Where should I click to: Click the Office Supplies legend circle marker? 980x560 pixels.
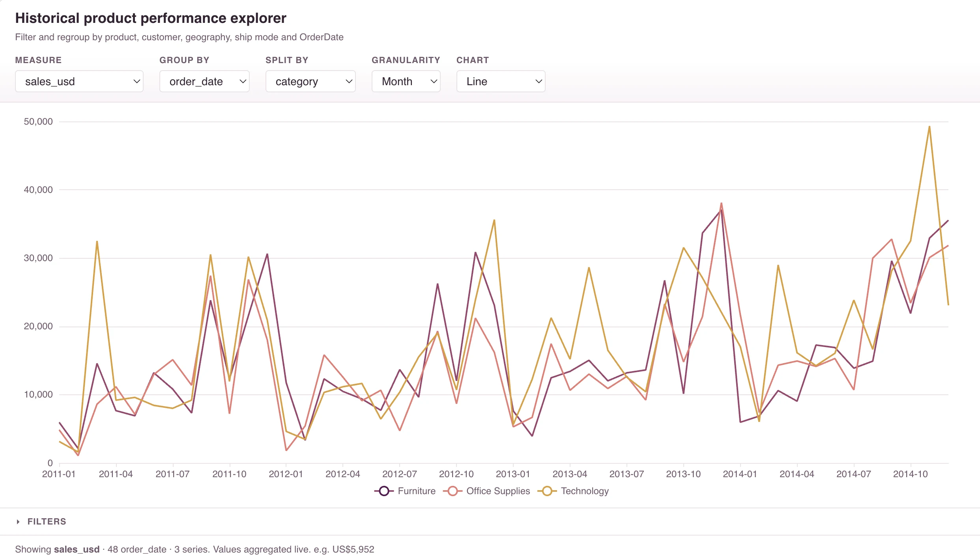click(x=453, y=491)
